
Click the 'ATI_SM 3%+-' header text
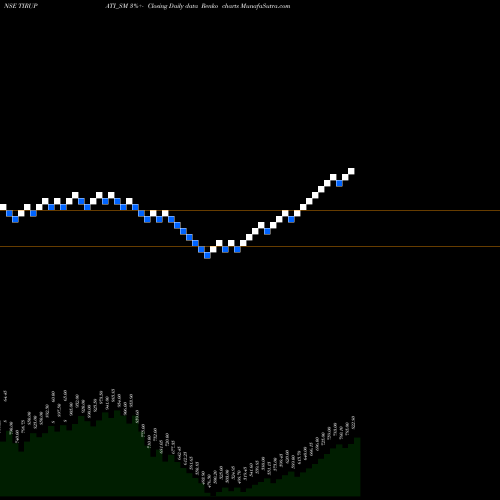pos(125,6)
